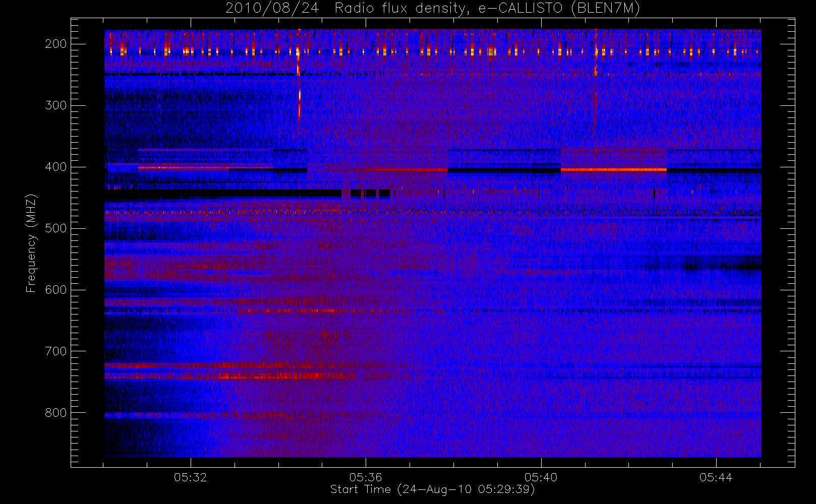This screenshot has width=816, height=504.
Task: Click the 'Start Time (24-Aug-10 05:29:39)' label
Action: (x=432, y=489)
